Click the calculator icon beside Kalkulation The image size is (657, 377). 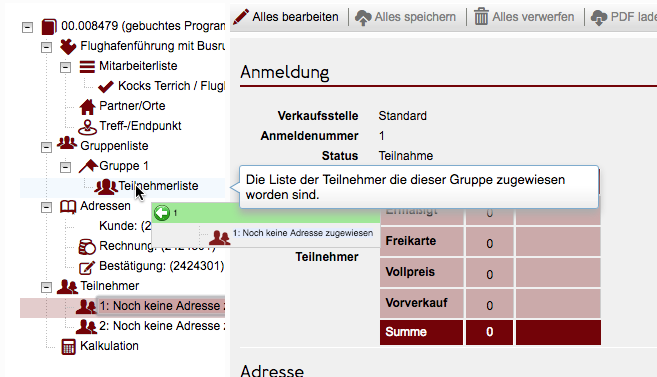(69, 346)
